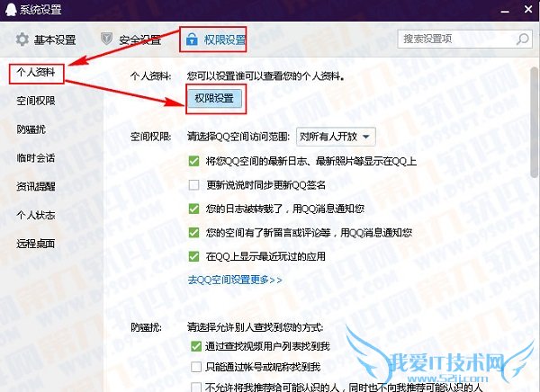Enable 更新说说时同步更新QQ签名 checkbox
Image resolution: width=540 pixels, height=392 pixels.
pos(193,185)
